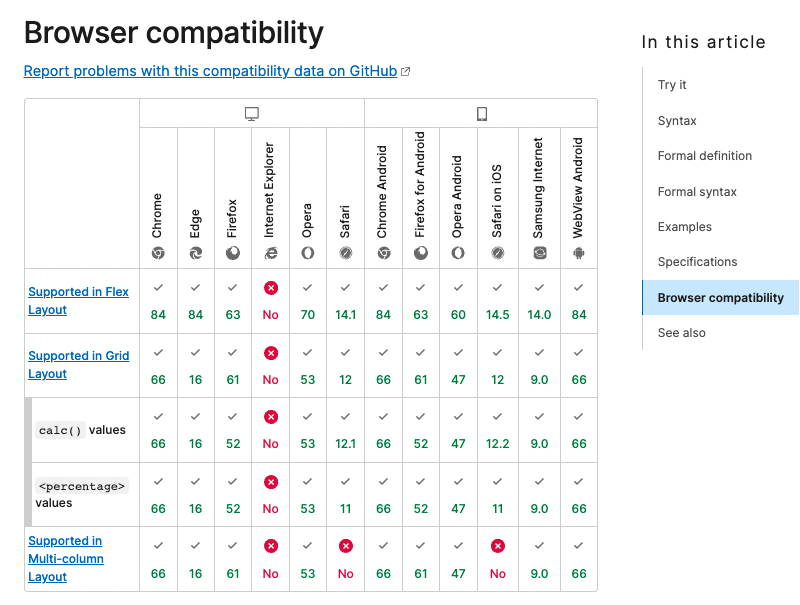
Task: Open the Supported in Flex Layout link
Action: pyautogui.click(x=78, y=300)
